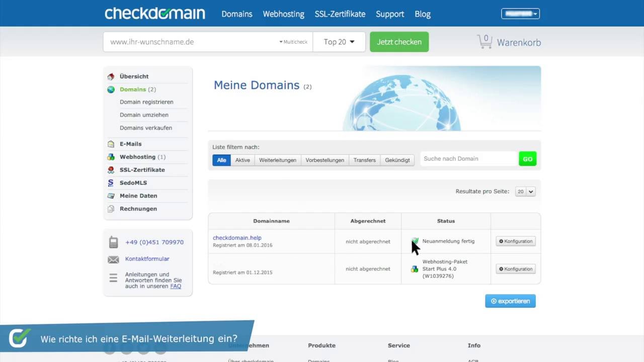
Task: Click the E-Mails envelope icon in sidebar
Action: coord(111,144)
